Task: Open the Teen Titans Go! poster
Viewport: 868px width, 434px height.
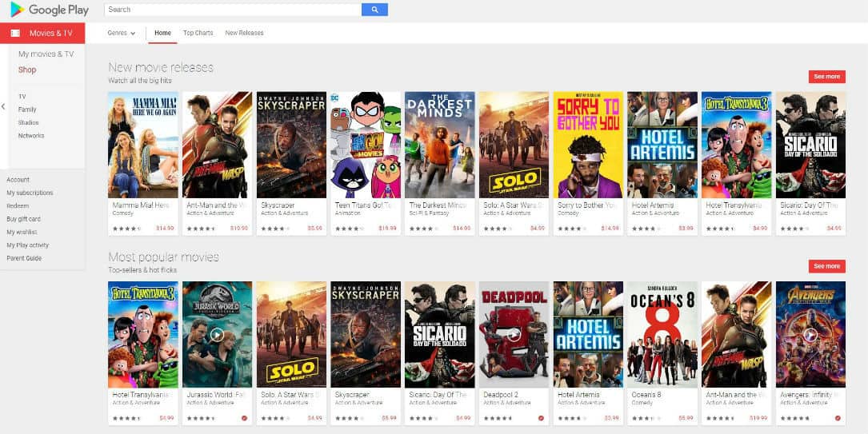Action: pos(366,145)
